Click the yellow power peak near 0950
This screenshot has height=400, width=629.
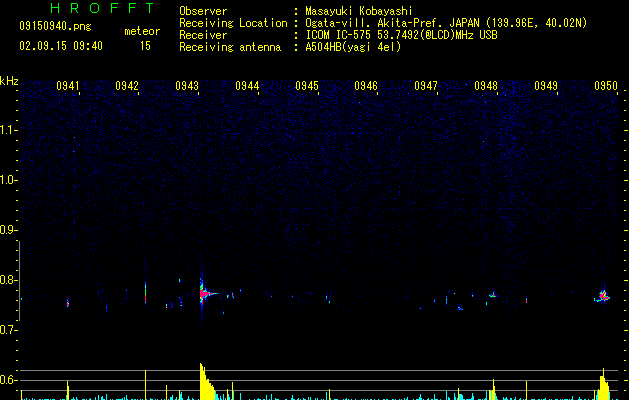[x=604, y=384]
